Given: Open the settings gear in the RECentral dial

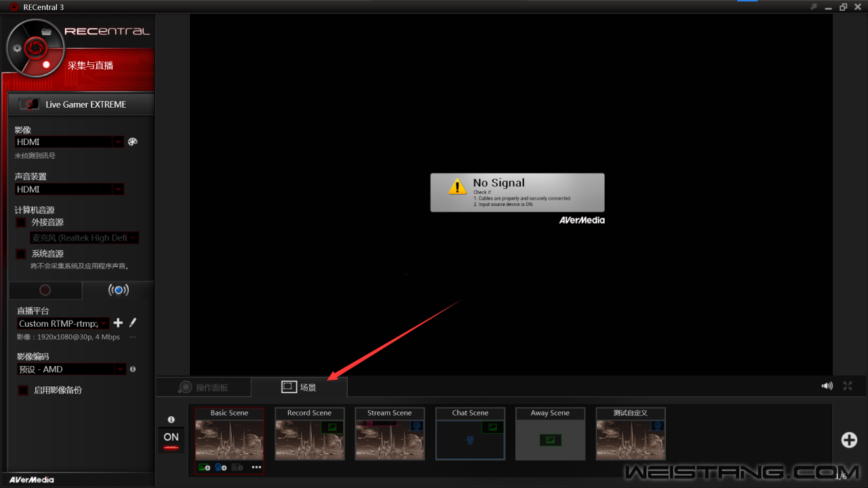Looking at the screenshot, I should [x=18, y=49].
